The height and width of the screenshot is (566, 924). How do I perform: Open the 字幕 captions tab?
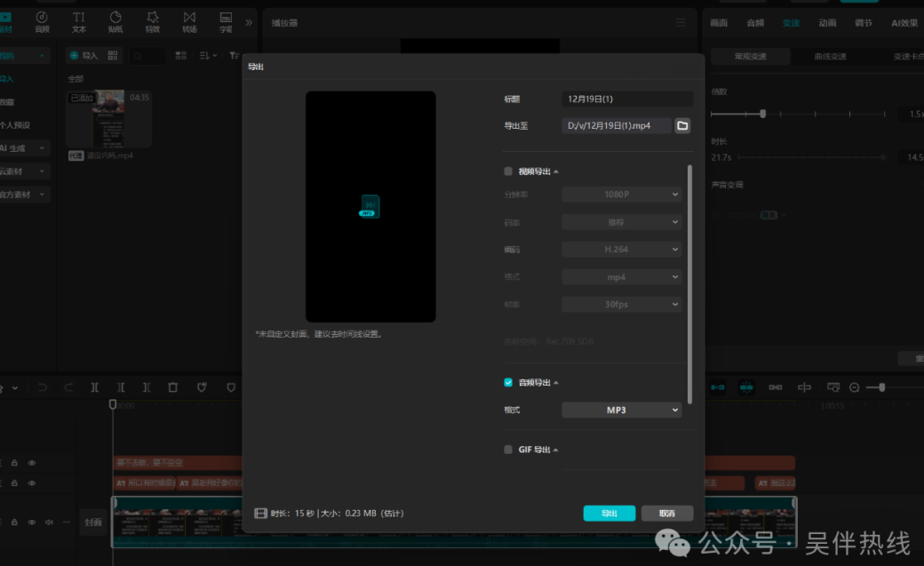[x=226, y=22]
